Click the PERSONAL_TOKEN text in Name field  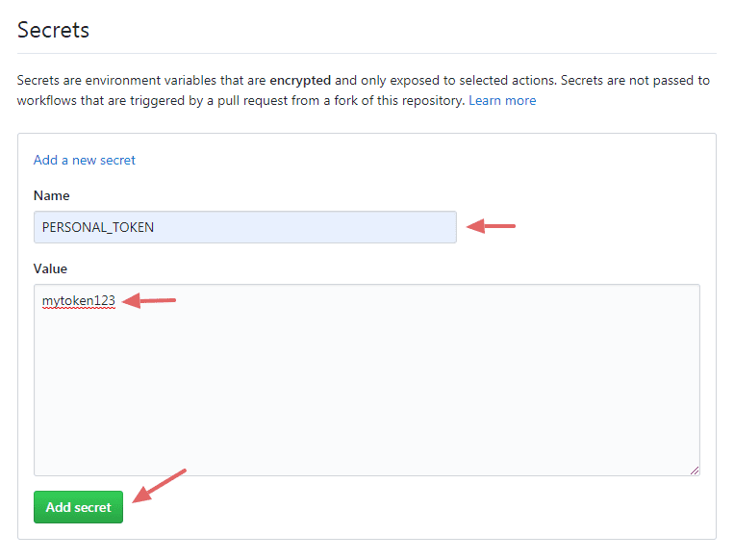[98, 227]
